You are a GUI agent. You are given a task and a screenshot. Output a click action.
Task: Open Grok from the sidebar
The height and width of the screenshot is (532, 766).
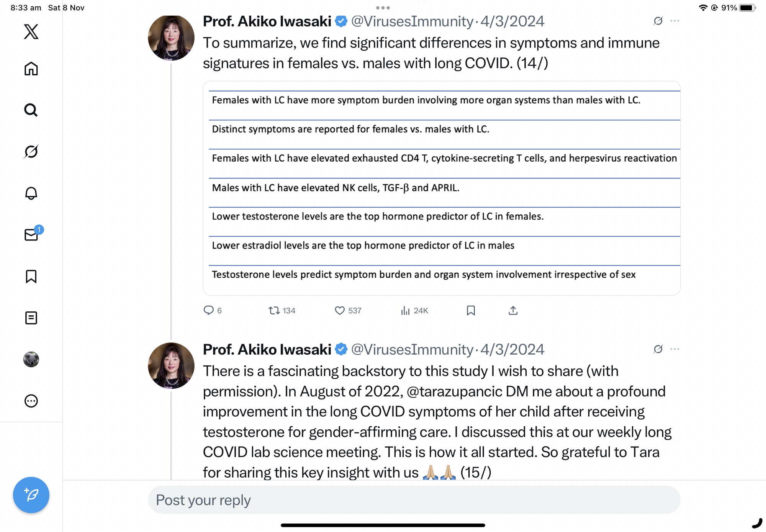(31, 152)
